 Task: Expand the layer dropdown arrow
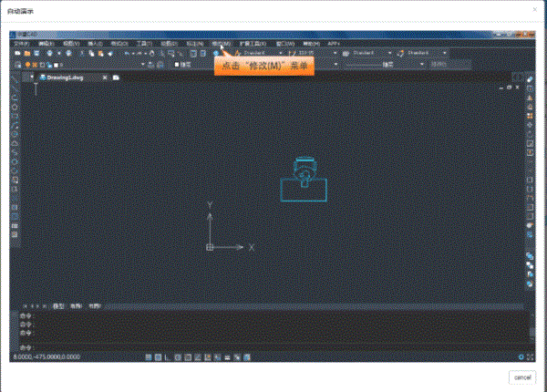(142, 65)
